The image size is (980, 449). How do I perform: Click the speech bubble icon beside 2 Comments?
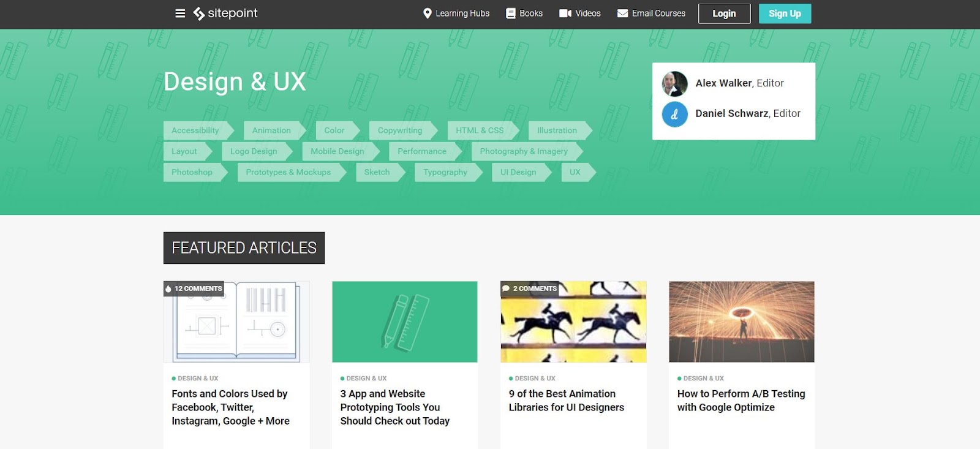pyautogui.click(x=506, y=289)
